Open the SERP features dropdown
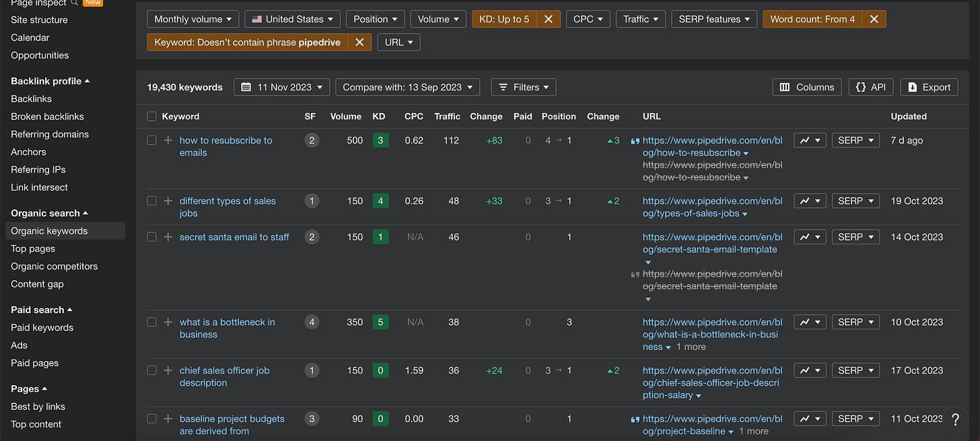The image size is (980, 441). pos(714,20)
